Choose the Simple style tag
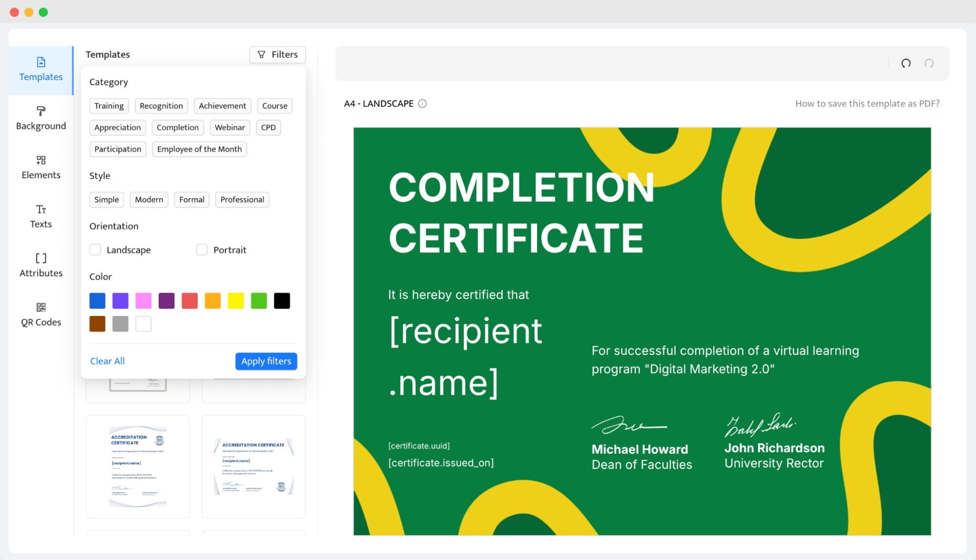Viewport: 976px width, 560px height. (x=106, y=200)
